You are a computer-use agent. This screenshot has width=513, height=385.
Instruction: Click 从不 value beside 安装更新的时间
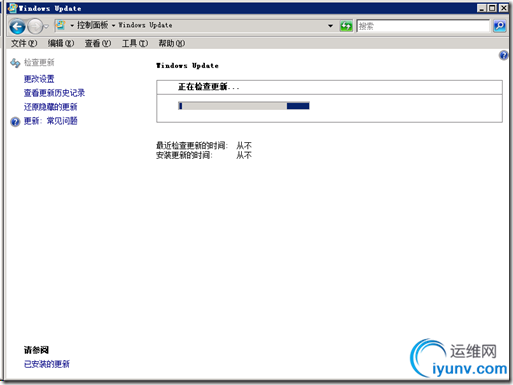pyautogui.click(x=244, y=155)
